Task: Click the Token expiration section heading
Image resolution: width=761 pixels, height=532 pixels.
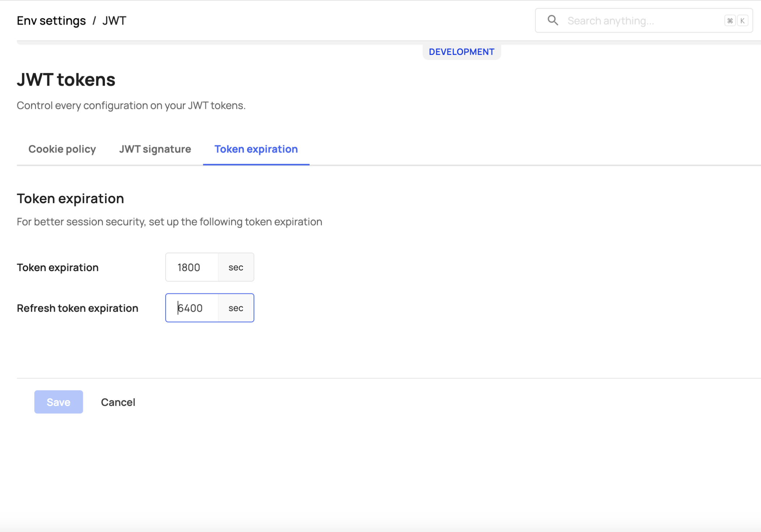Action: (70, 198)
